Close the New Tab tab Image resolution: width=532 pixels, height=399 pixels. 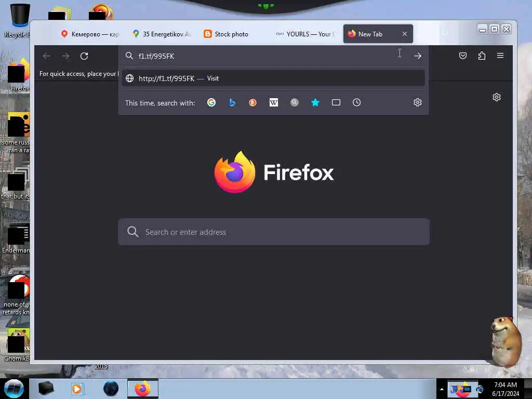pos(405,34)
